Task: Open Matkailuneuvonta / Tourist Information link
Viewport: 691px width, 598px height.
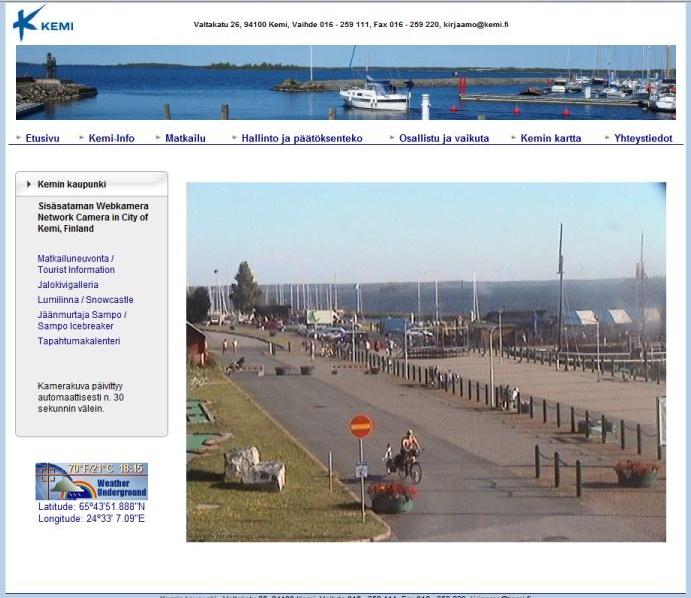Action: (76, 264)
